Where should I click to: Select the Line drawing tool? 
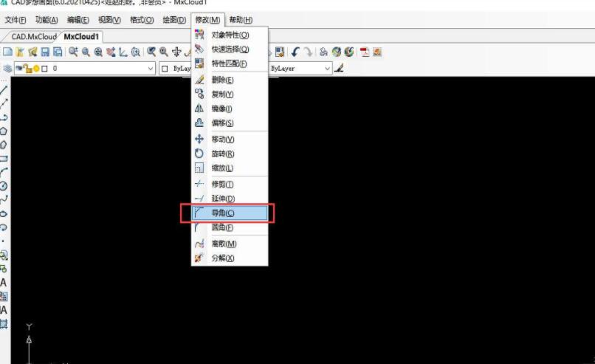[x=4, y=89]
